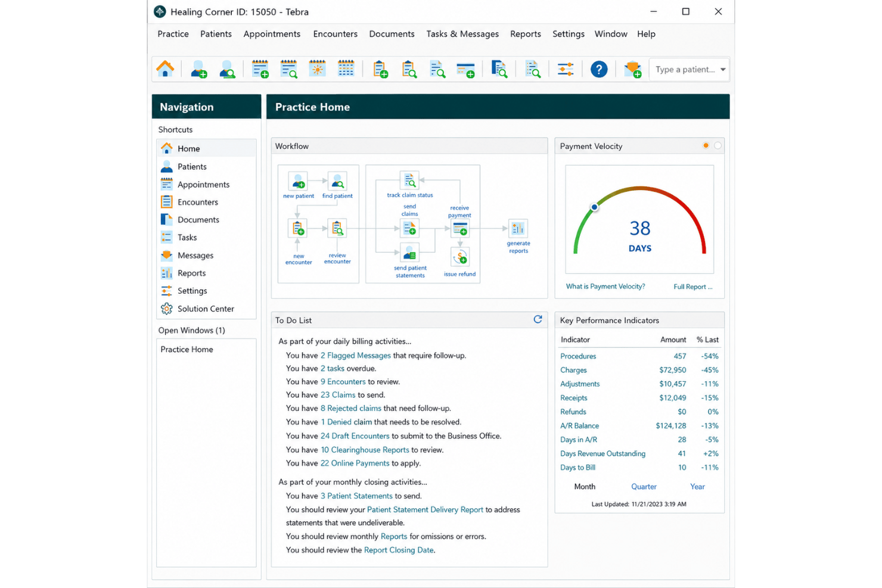Open the Settings sliders toolbar icon
Screen dimensions: 882x588
click(566, 69)
